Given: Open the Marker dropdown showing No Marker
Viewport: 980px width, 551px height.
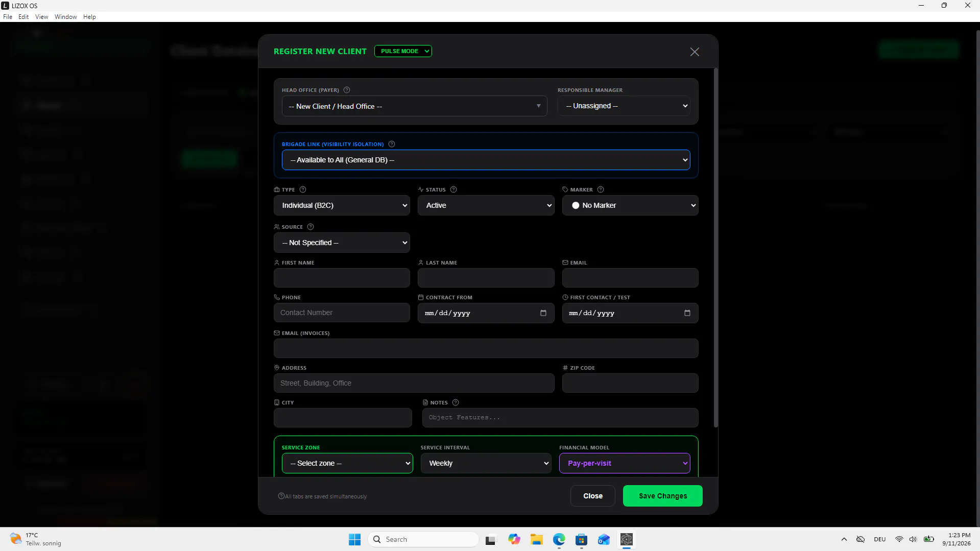Looking at the screenshot, I should pos(630,205).
